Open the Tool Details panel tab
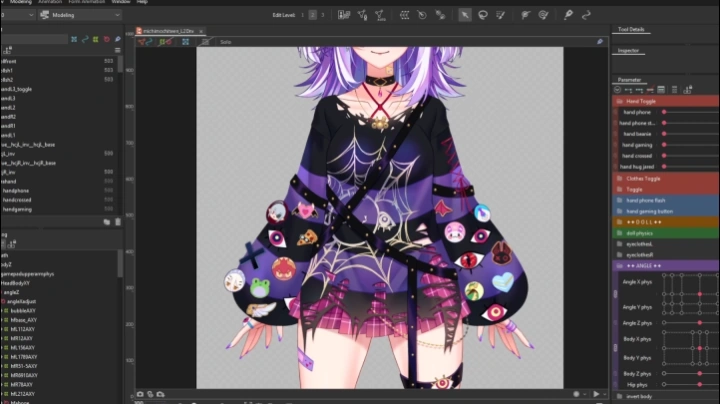Screen dimensions: 720x404 [631, 31]
